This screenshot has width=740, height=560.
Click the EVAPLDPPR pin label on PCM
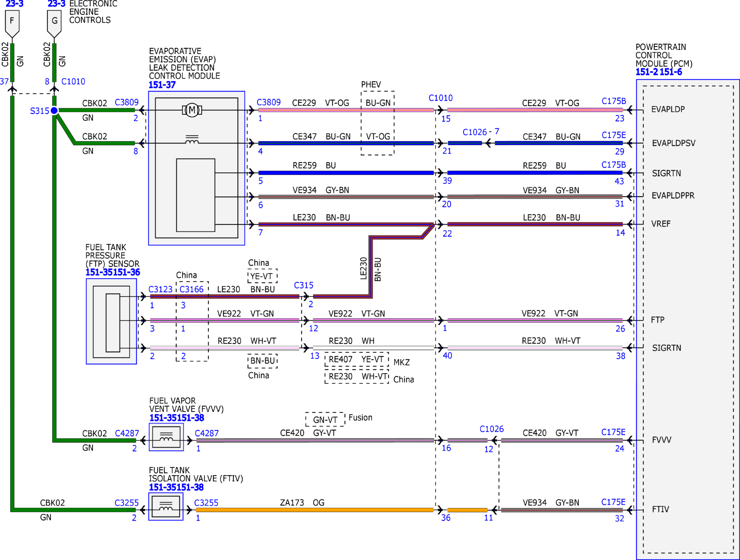pos(673,196)
